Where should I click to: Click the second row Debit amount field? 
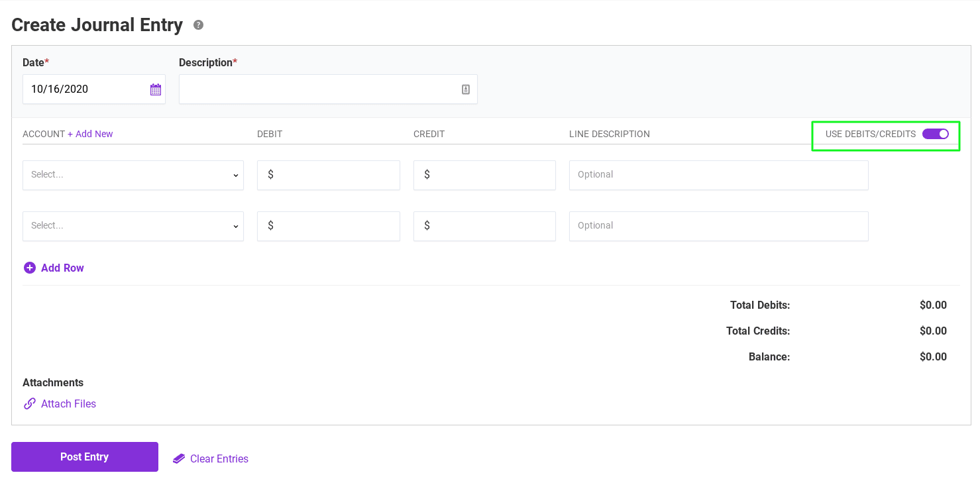[329, 226]
